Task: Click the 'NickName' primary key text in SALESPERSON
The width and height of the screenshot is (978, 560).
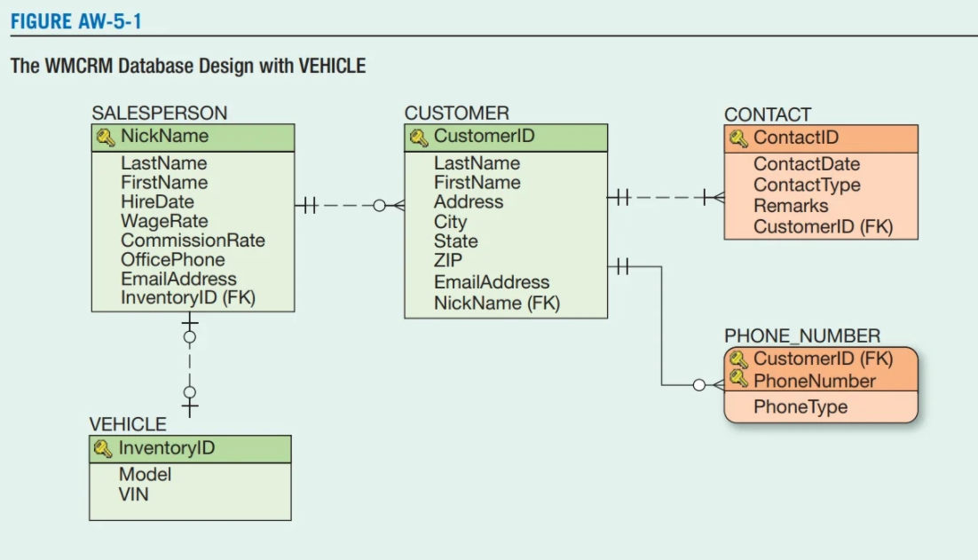Action: click(165, 136)
